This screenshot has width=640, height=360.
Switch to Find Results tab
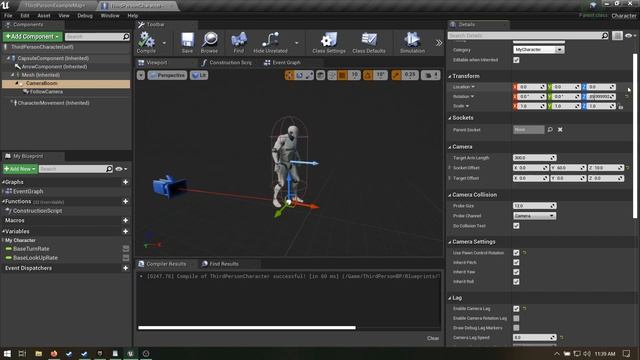220,264
